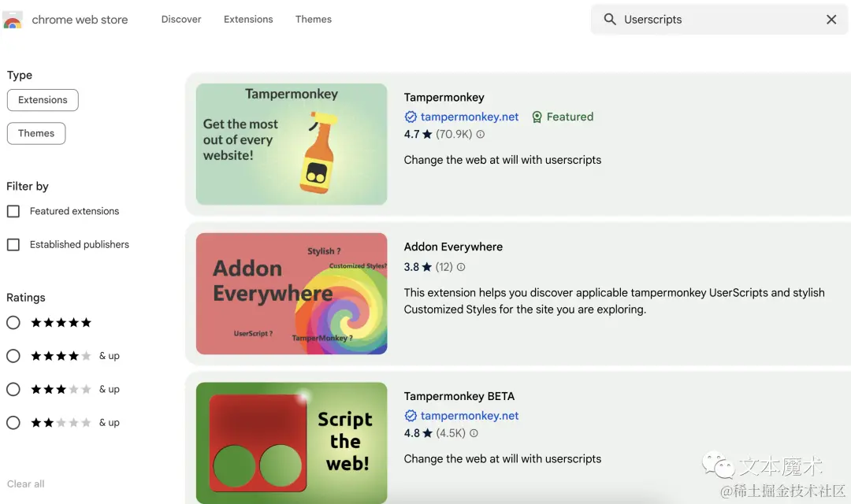851x504 pixels.
Task: Filter type by Themes chip
Action: 36,133
